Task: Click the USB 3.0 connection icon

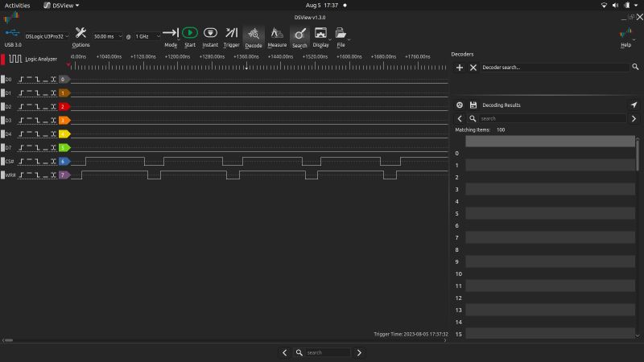Action: point(12,33)
